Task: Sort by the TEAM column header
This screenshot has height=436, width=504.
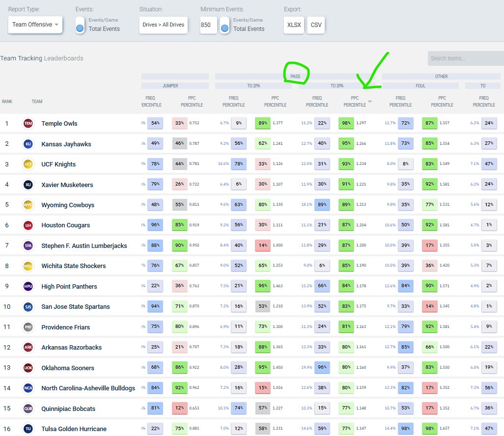Action: [37, 102]
